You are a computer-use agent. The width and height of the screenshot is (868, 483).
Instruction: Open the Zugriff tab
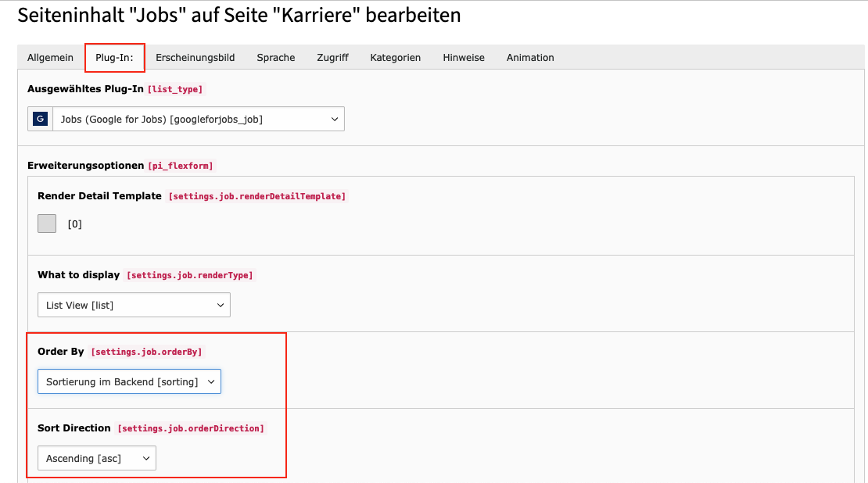332,58
